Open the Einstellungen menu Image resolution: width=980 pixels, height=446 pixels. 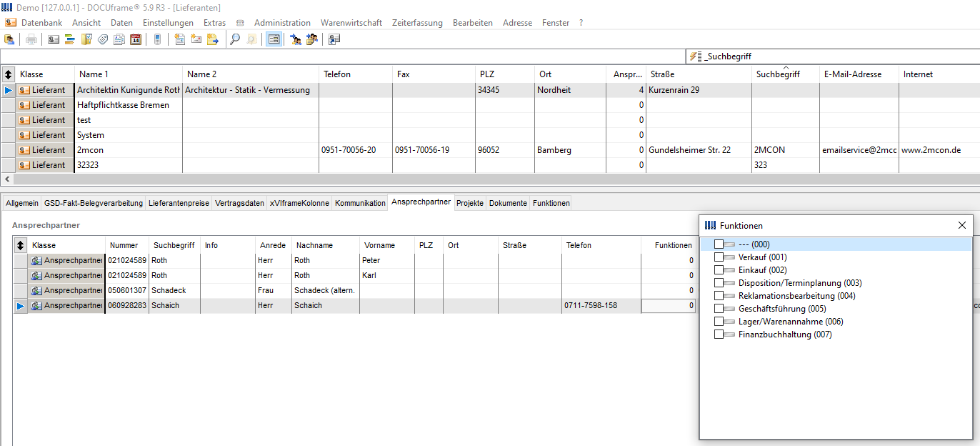(x=168, y=23)
